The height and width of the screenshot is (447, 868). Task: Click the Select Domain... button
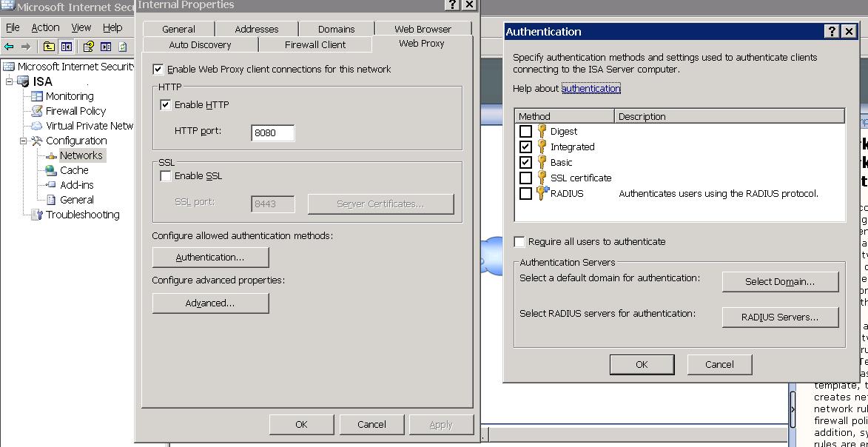point(780,282)
